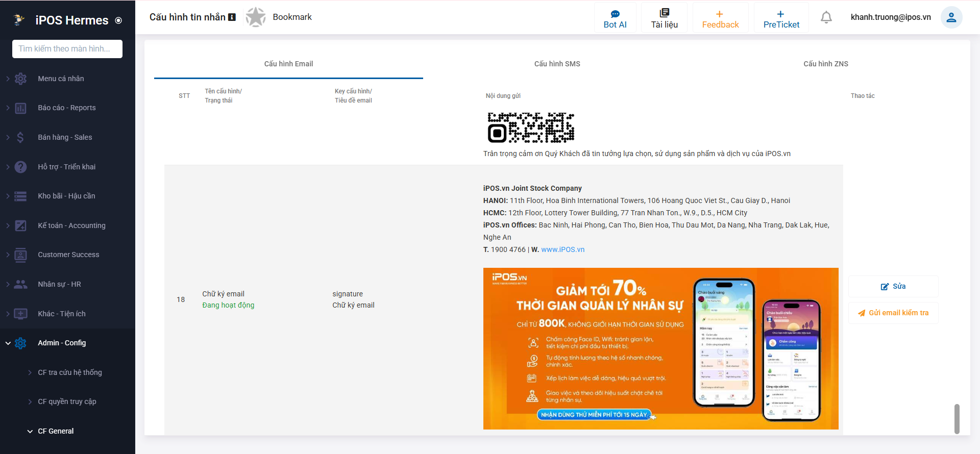Click the khanh.truong@ipos.vn account name
Image resolution: width=980 pixels, height=454 pixels.
coord(891,17)
